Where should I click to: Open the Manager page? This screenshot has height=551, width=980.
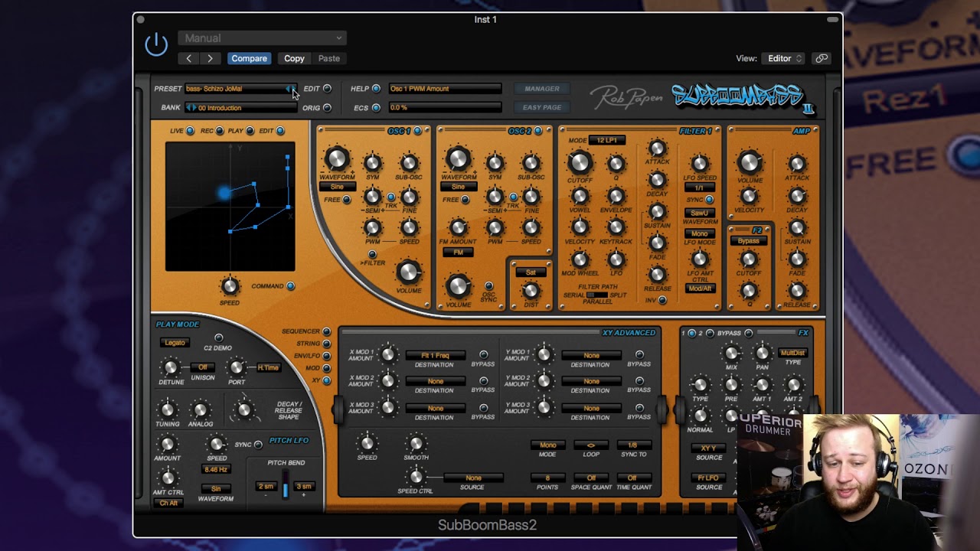click(x=542, y=89)
